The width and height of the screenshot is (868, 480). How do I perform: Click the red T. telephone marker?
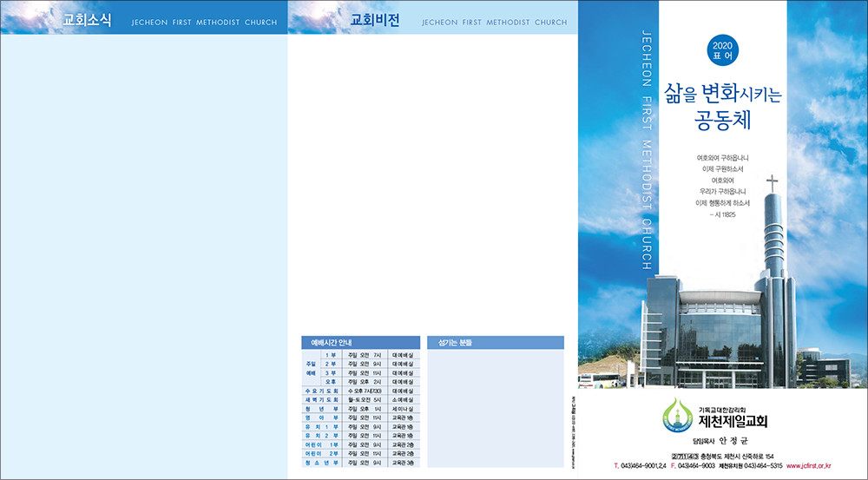tap(615, 467)
